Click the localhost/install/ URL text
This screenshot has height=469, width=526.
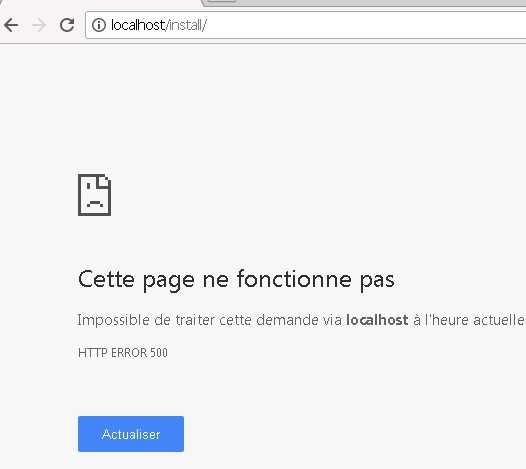click(x=159, y=25)
